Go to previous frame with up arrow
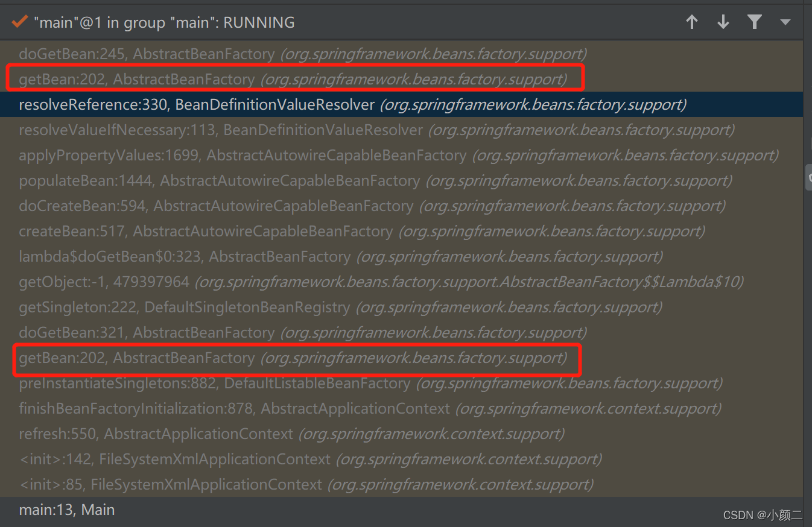The image size is (812, 527). pyautogui.click(x=692, y=22)
